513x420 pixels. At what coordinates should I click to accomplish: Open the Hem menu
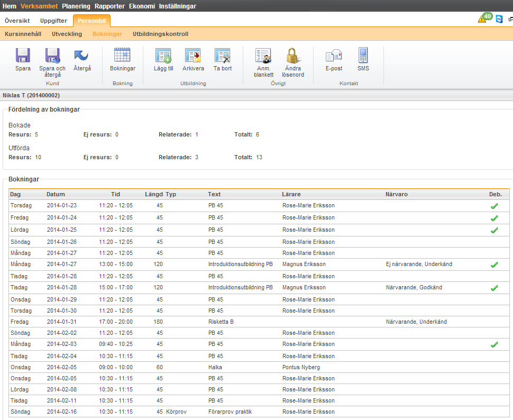point(10,6)
